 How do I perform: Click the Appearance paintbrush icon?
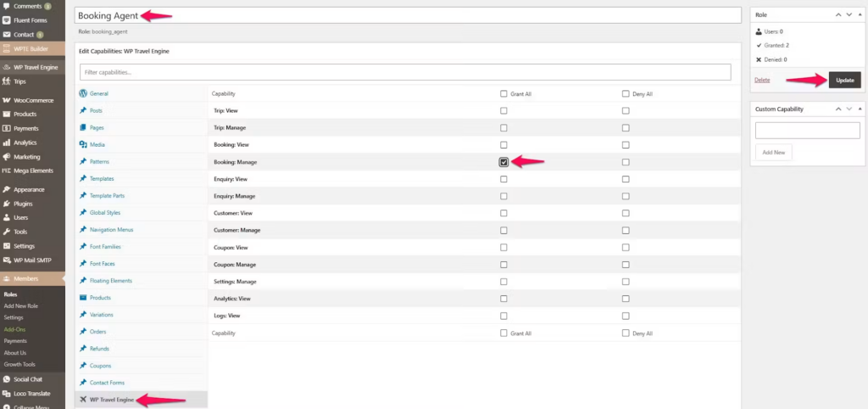tap(6, 189)
